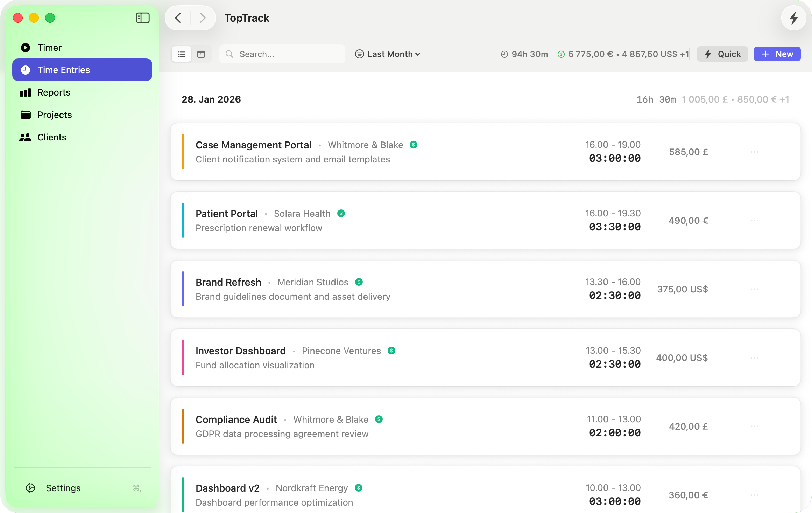812x513 pixels.
Task: Click the New entry button
Action: tap(777, 54)
